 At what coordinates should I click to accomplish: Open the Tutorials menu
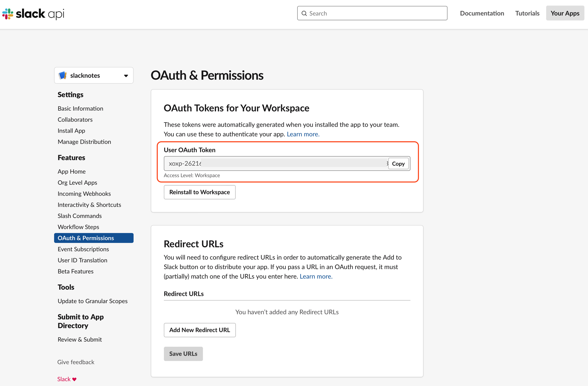click(x=527, y=13)
